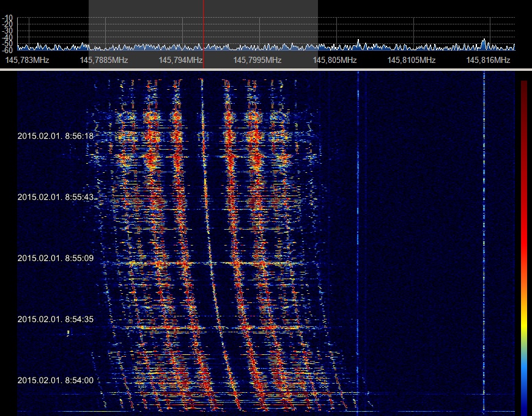Click the 145,816MHz frequency label
The image size is (532, 416).
488,60
